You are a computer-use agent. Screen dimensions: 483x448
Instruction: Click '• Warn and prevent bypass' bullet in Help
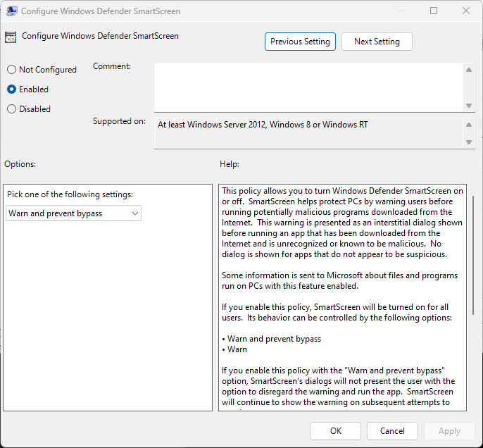tap(271, 339)
